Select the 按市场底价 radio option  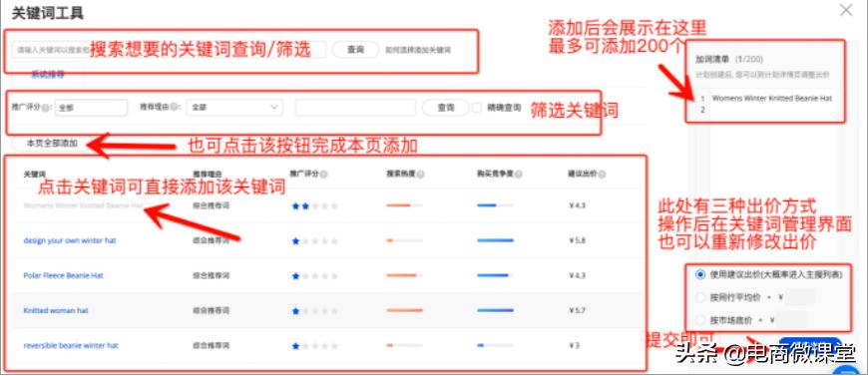point(700,320)
